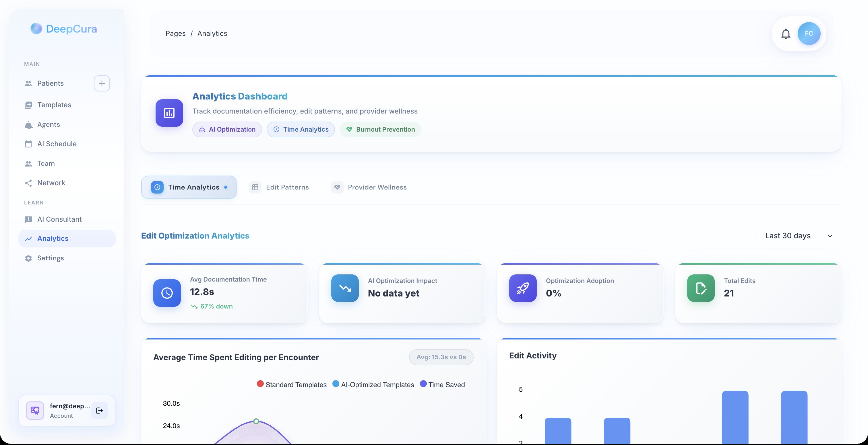Click the Templates sidebar icon
The width and height of the screenshot is (868, 445).
pyautogui.click(x=28, y=105)
